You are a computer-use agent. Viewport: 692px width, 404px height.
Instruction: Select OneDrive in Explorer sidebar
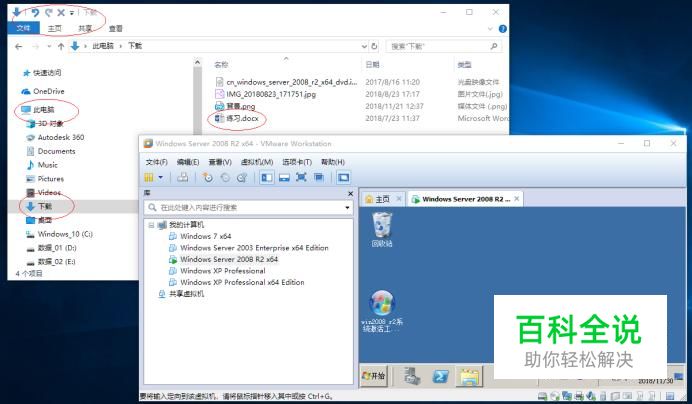43,91
